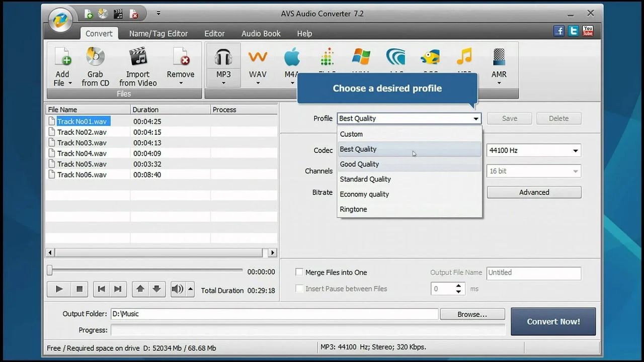The width and height of the screenshot is (644, 362).
Task: Check Insert Pause between Files
Action: tap(299, 288)
